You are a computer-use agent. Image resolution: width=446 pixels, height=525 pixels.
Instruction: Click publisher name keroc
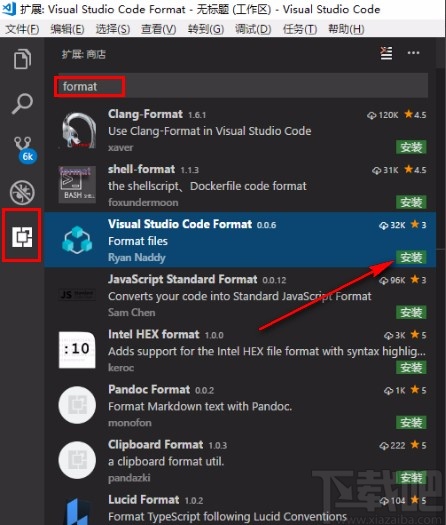coord(121,368)
